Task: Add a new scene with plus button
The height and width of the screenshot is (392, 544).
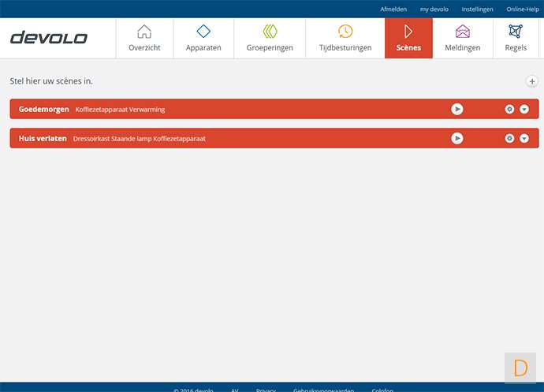Action: click(x=532, y=81)
